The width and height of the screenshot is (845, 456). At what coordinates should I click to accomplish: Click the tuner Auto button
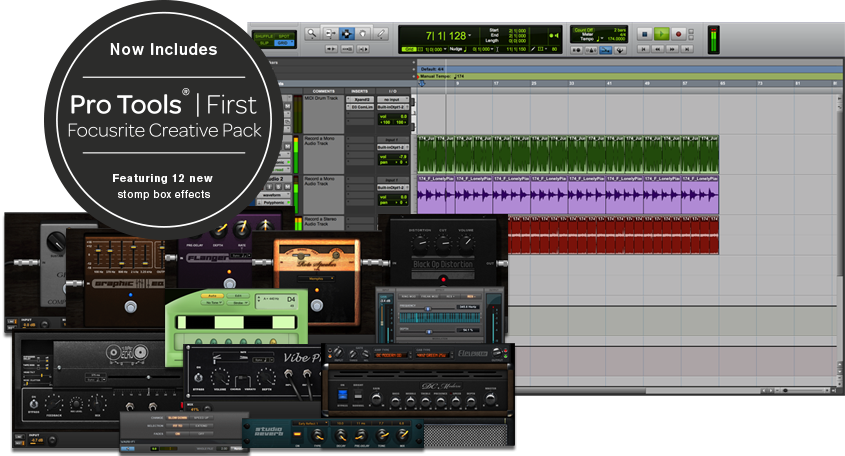(212, 296)
